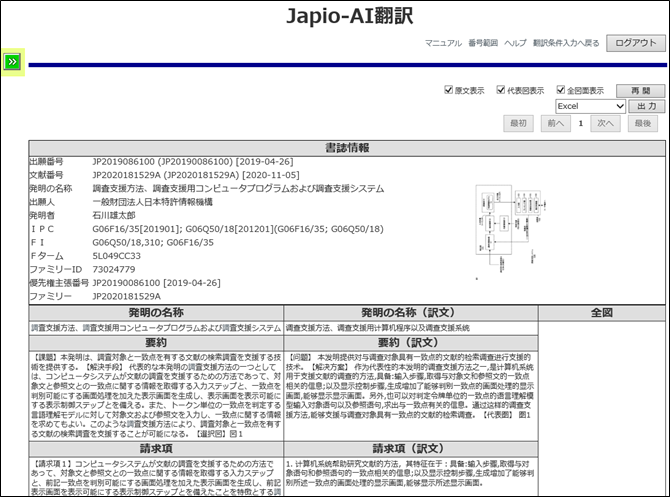This screenshot has width=672, height=497.
Task: Open the Excel output format dropdown
Action: (590, 106)
